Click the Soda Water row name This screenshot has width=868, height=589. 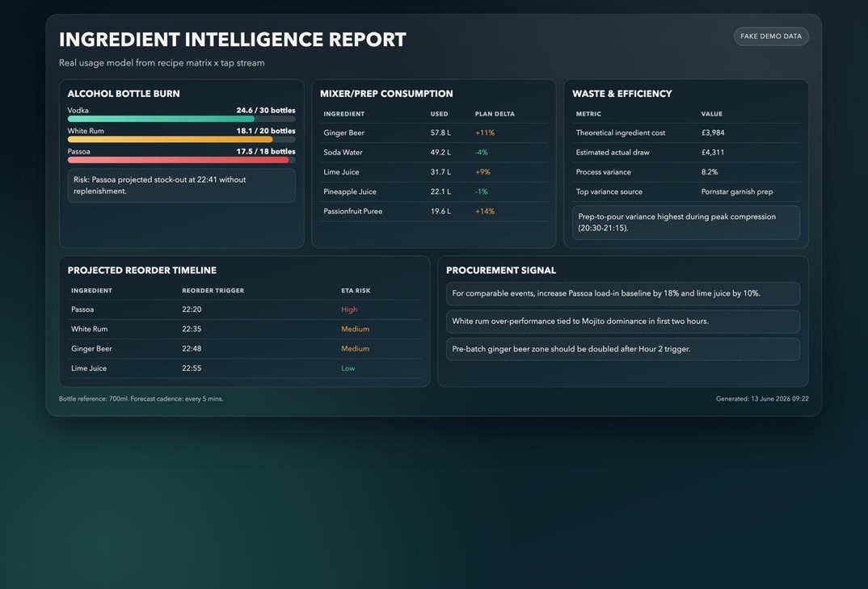coord(343,152)
